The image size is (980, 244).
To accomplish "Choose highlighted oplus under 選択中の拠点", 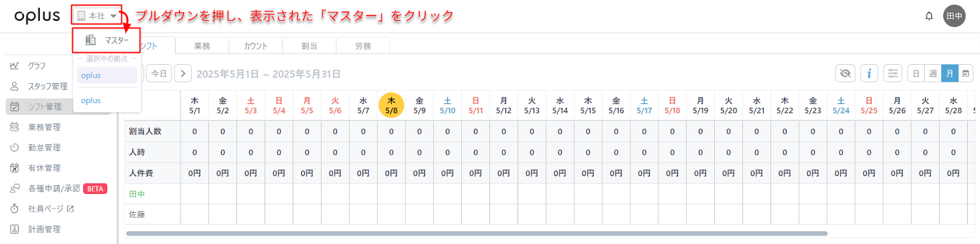I will 108,75.
